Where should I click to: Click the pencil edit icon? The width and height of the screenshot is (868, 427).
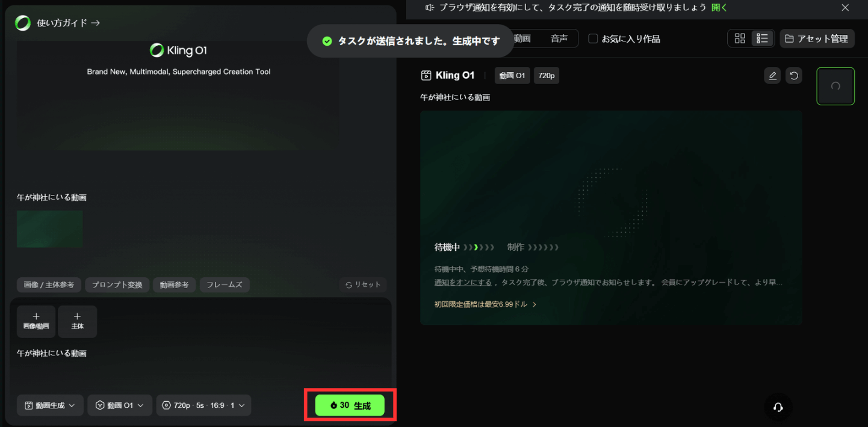click(772, 76)
